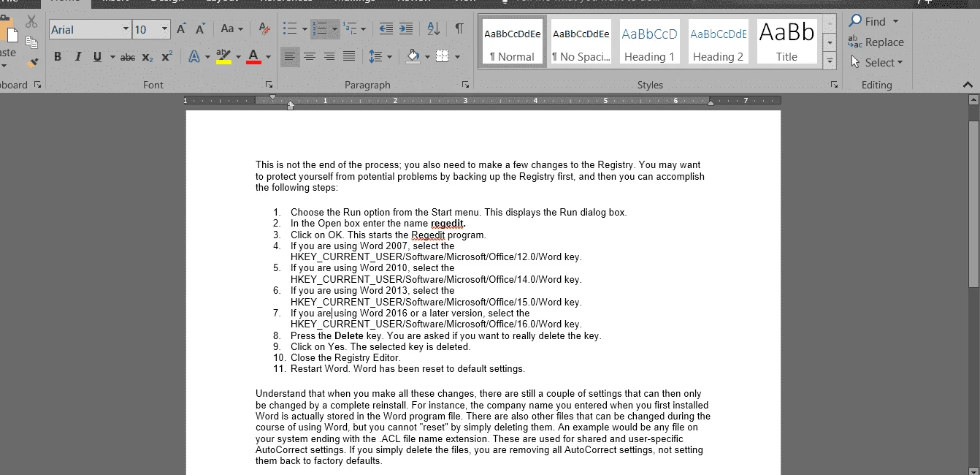Open the Arial font name dropdown
The width and height of the screenshot is (980, 475).
coord(126,29)
